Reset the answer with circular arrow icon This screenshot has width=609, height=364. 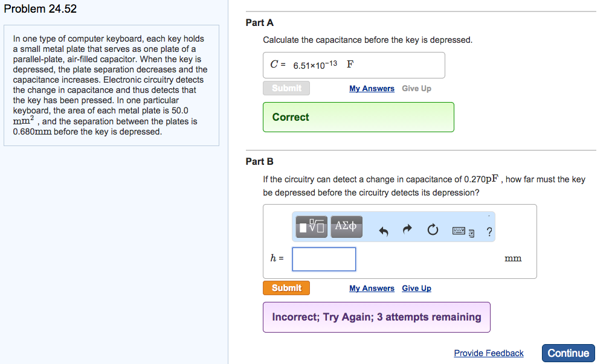click(x=432, y=229)
